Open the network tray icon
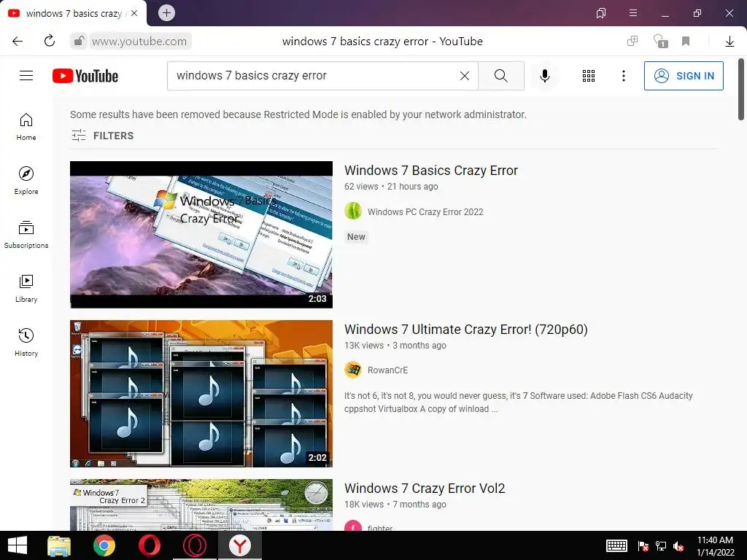The image size is (747, 560). click(661, 545)
